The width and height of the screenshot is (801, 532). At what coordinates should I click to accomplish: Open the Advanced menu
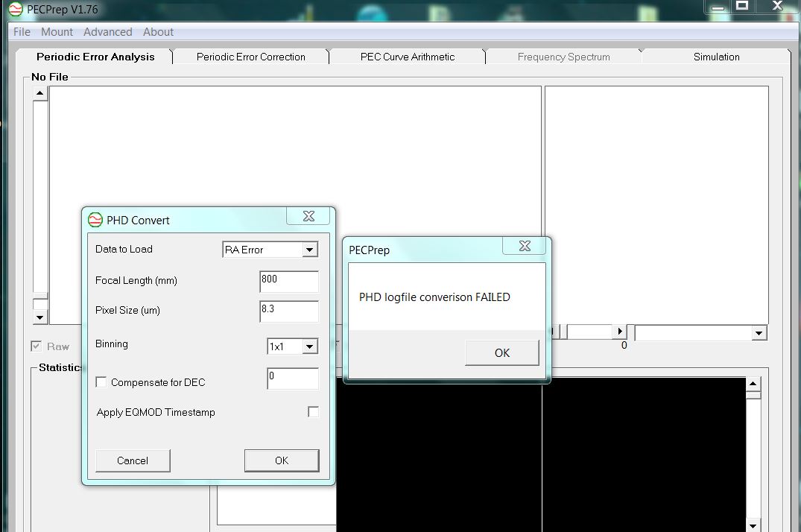[x=108, y=32]
